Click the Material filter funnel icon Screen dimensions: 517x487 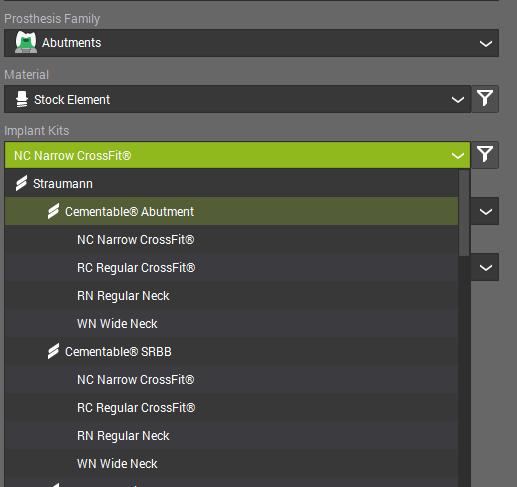coord(485,99)
